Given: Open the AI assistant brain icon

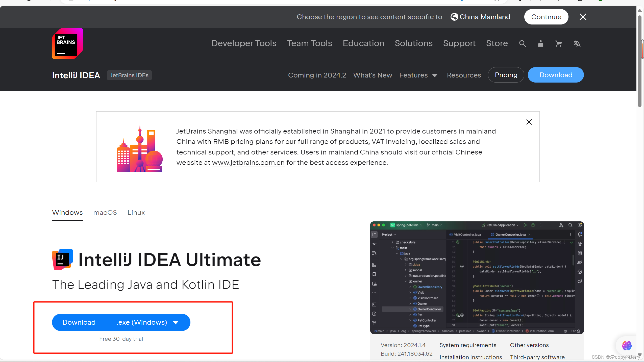Looking at the screenshot, I should [x=627, y=345].
